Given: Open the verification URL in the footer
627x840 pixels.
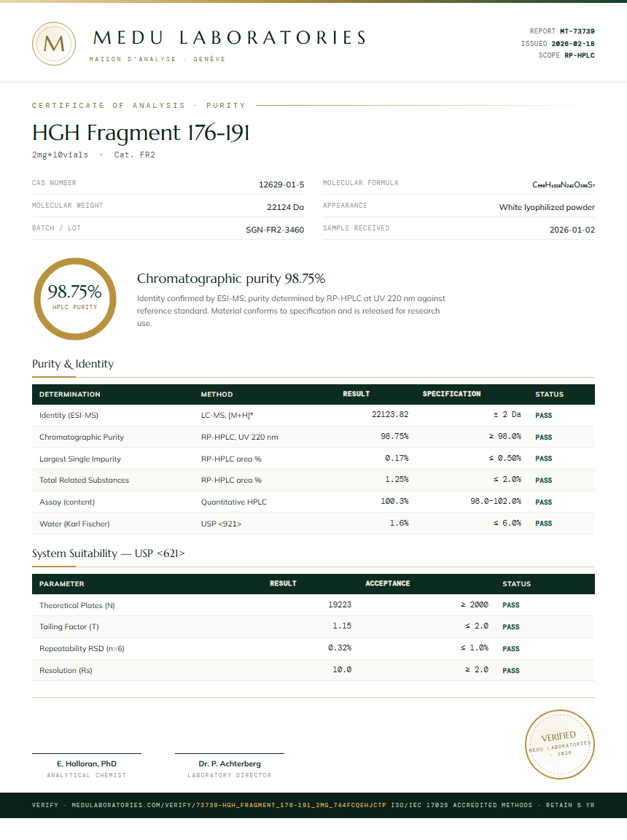Looking at the screenshot, I should pos(229,805).
